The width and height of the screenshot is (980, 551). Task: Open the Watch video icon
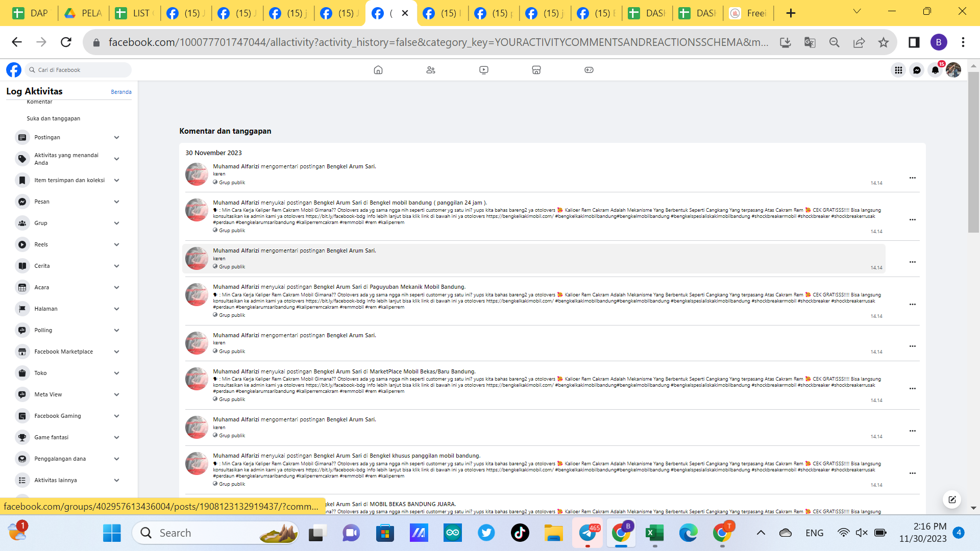point(484,70)
